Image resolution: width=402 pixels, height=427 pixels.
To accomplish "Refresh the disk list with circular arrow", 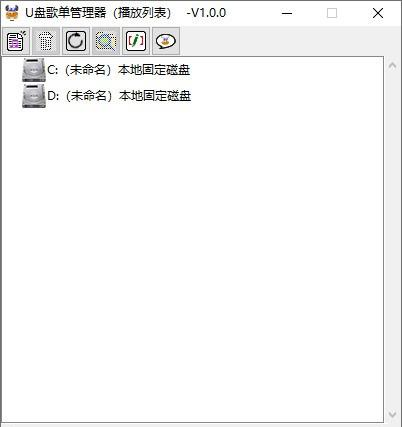I will pos(76,41).
